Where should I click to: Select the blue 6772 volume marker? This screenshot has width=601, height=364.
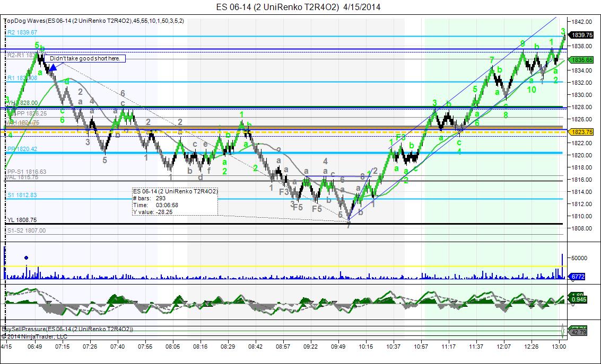(x=577, y=277)
